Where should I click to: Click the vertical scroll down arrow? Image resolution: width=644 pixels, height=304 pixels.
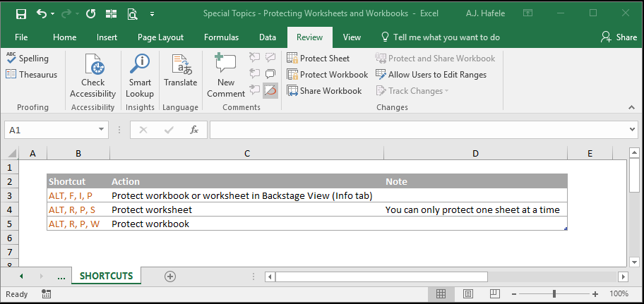(634, 262)
